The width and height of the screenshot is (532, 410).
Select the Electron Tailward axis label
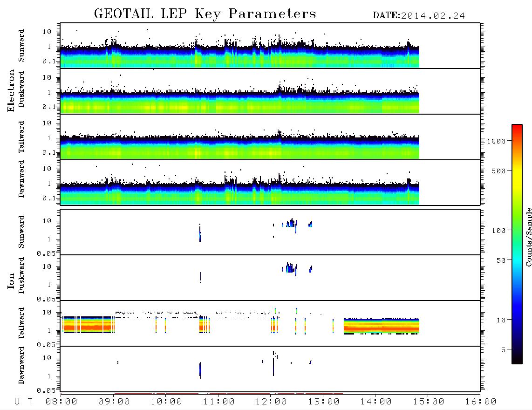click(x=21, y=137)
